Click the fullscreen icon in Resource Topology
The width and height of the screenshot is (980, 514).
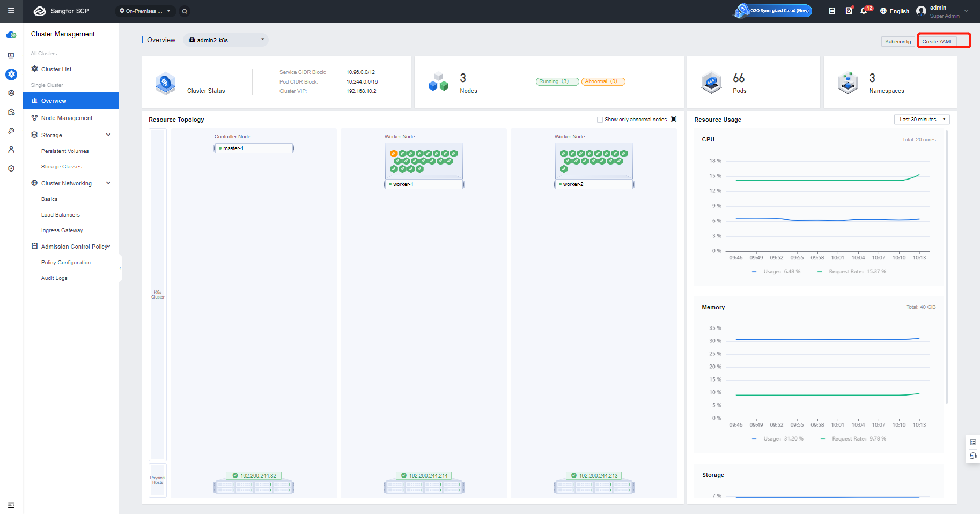pyautogui.click(x=674, y=120)
